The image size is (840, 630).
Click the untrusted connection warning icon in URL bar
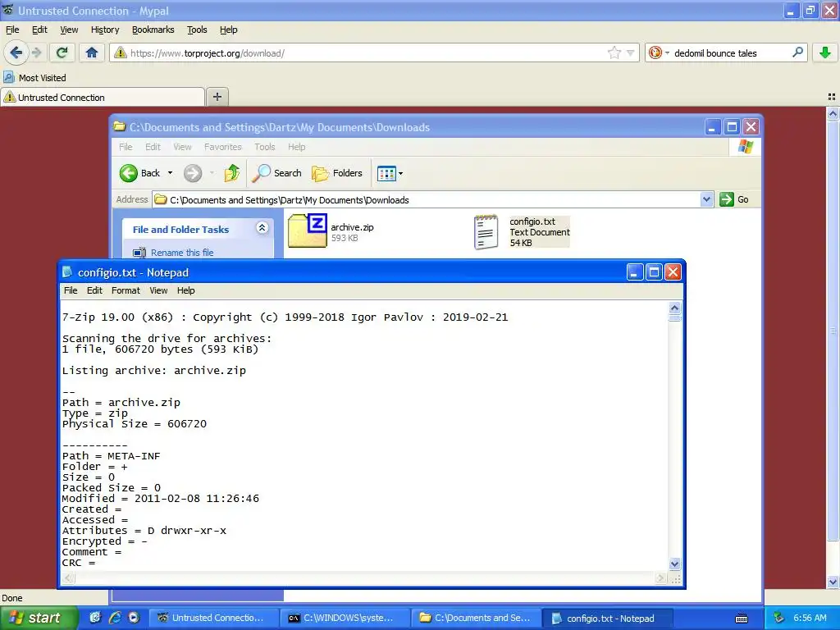121,53
